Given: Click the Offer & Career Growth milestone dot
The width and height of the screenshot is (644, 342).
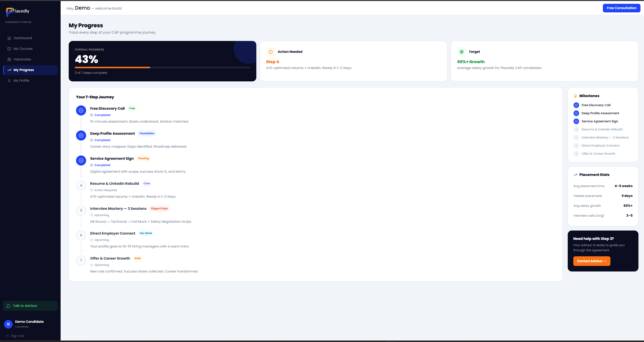Looking at the screenshot, I should coord(576,154).
